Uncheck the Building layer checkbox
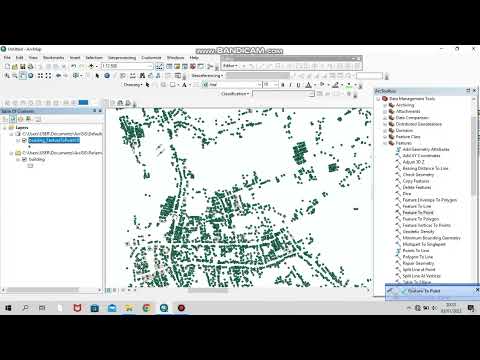The height and width of the screenshot is (360, 480). [x=24, y=159]
